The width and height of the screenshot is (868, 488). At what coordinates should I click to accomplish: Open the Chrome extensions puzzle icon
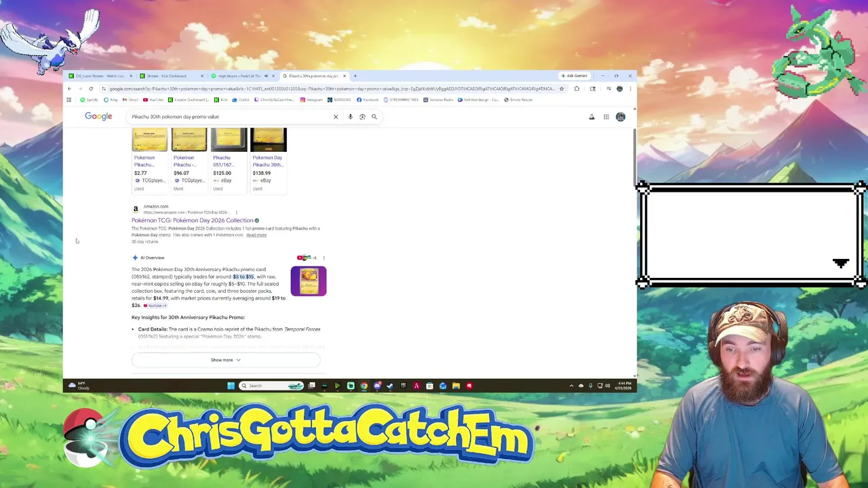[x=577, y=89]
